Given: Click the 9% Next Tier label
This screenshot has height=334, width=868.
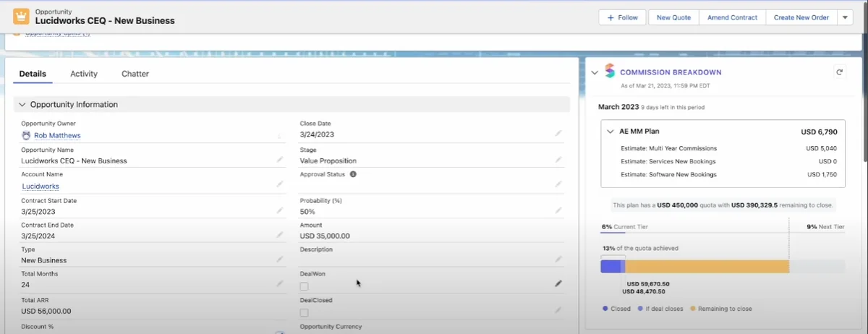Looking at the screenshot, I should coord(825,227).
